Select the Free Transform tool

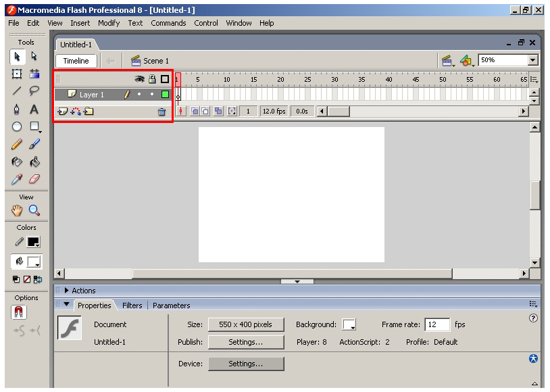[17, 74]
